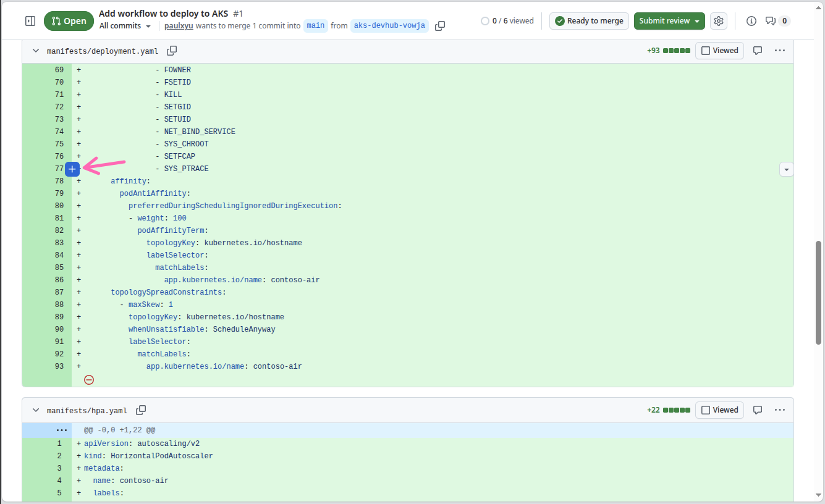Open Submit review dropdown
This screenshot has height=504, width=825.
click(669, 21)
